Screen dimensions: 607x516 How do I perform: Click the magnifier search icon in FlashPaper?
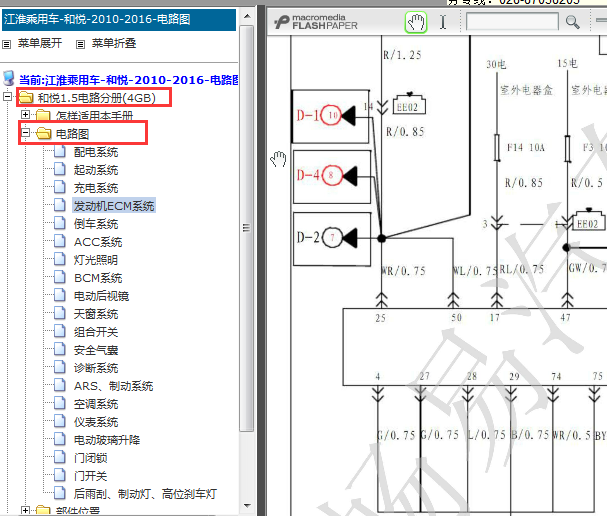572,22
